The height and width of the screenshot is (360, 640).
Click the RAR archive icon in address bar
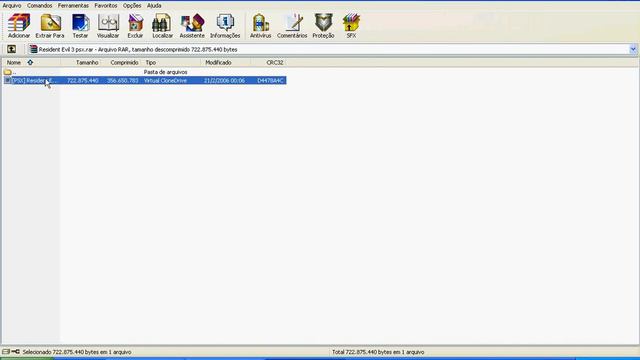coord(33,49)
